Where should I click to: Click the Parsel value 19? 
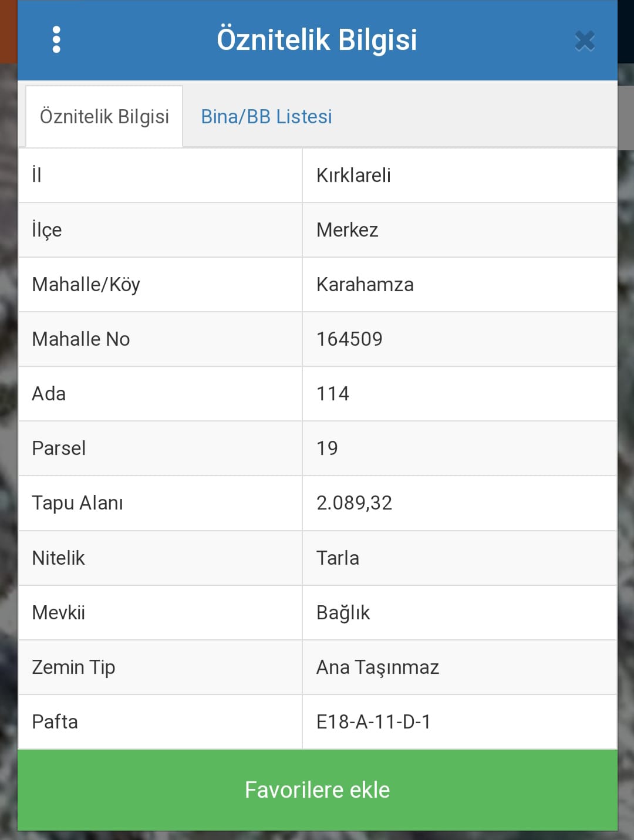coord(327,448)
